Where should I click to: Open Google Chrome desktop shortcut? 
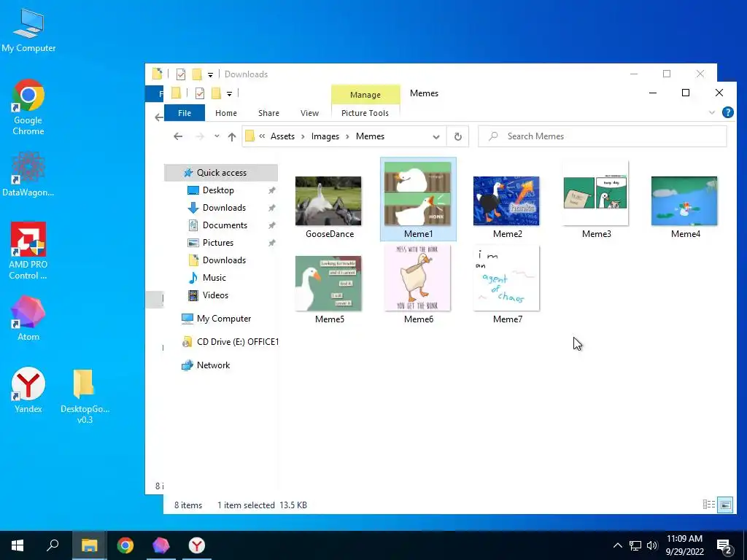pos(28,108)
